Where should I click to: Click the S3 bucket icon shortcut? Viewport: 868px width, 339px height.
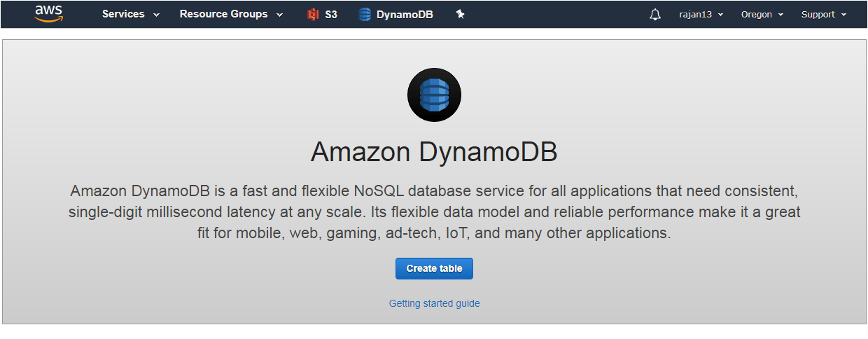pyautogui.click(x=313, y=15)
